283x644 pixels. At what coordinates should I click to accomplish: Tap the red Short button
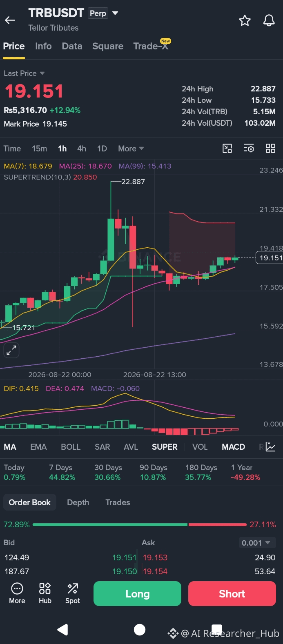pyautogui.click(x=232, y=594)
